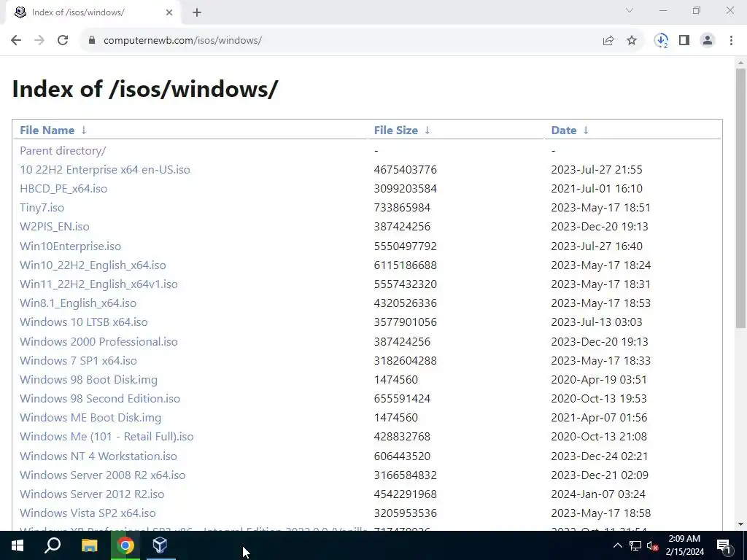This screenshot has height=560, width=747.
Task: Click the muted volume tray icon
Action: (653, 545)
